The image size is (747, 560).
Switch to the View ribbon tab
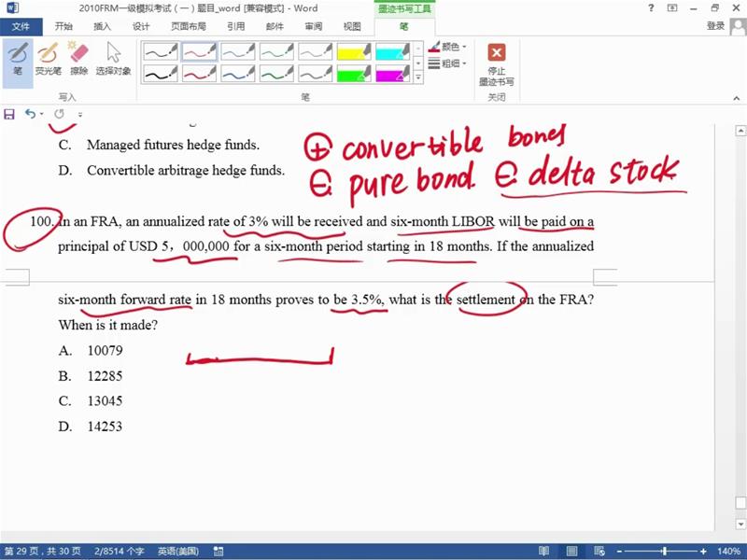(352, 27)
